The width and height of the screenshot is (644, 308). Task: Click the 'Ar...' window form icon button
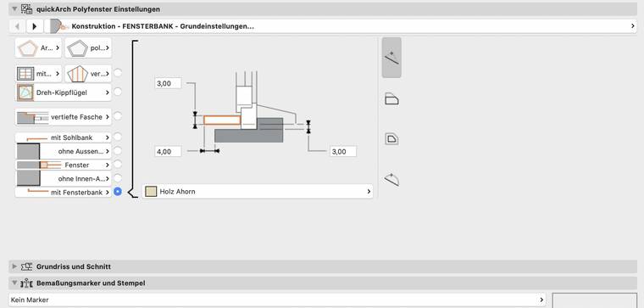(39, 48)
